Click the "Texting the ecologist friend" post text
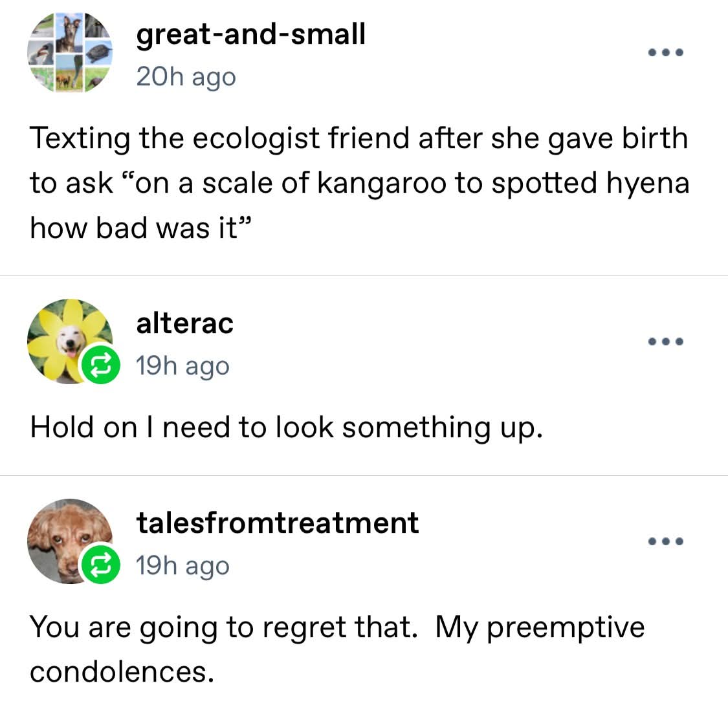This screenshot has width=728, height=705. [x=358, y=138]
